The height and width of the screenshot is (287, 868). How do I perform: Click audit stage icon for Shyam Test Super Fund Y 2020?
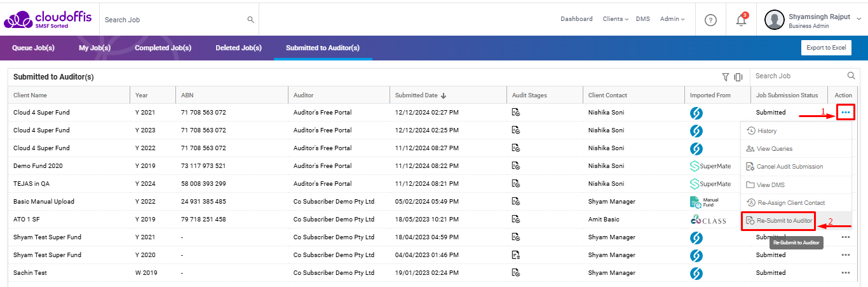[516, 255]
